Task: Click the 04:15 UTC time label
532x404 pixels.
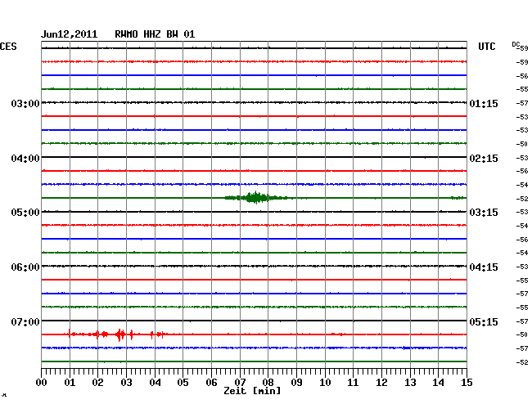Action: (484, 267)
